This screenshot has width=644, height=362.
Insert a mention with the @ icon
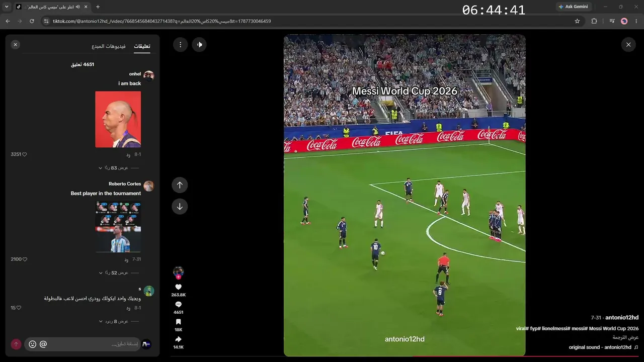43,344
